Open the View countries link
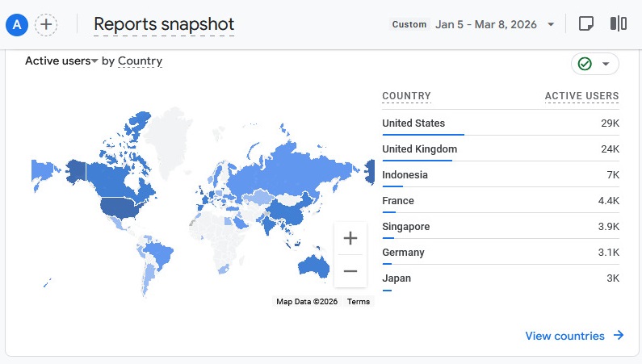 pyautogui.click(x=564, y=336)
